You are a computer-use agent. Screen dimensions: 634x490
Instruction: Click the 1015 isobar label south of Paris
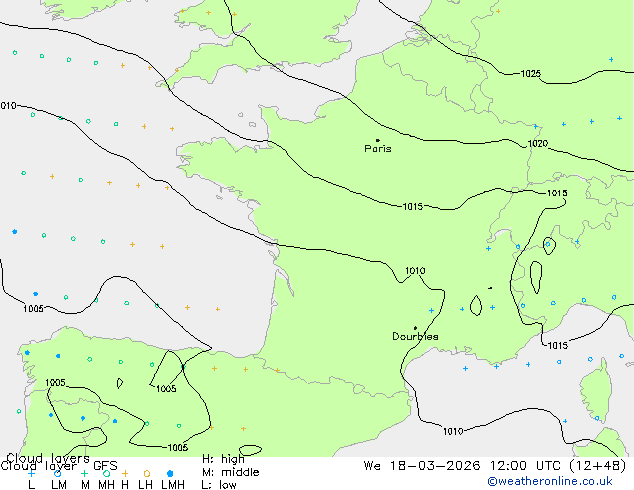tap(413, 207)
